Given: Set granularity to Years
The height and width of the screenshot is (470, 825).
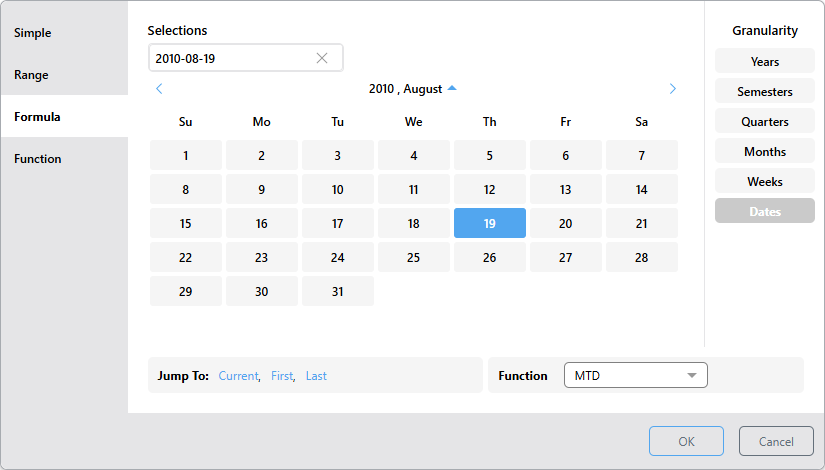Looking at the screenshot, I should pyautogui.click(x=765, y=62).
